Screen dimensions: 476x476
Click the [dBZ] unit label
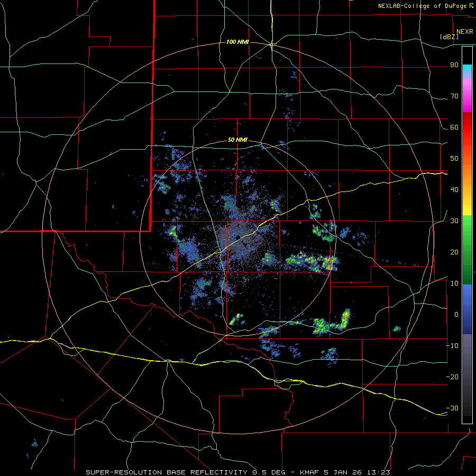[x=449, y=36]
